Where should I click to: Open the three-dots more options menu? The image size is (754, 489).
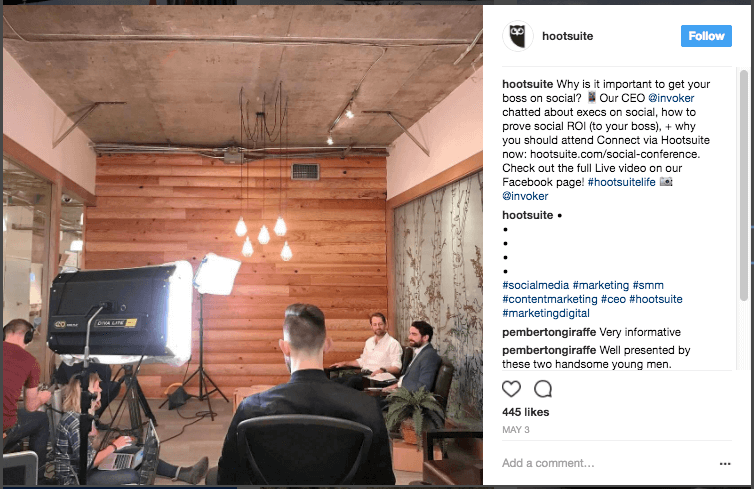(725, 464)
